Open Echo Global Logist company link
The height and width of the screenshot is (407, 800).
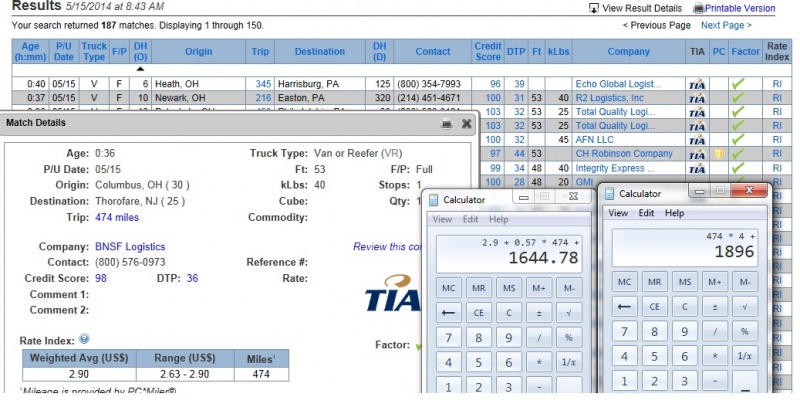[x=618, y=84]
